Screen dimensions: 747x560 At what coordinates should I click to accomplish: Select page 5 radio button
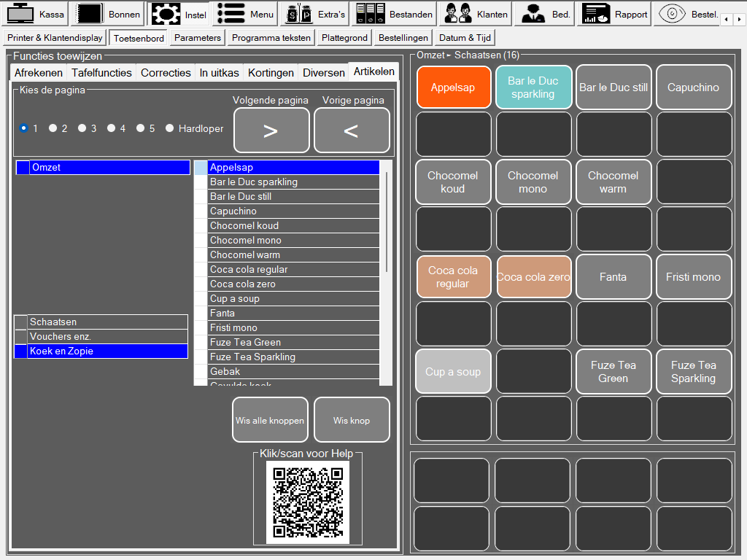point(141,128)
